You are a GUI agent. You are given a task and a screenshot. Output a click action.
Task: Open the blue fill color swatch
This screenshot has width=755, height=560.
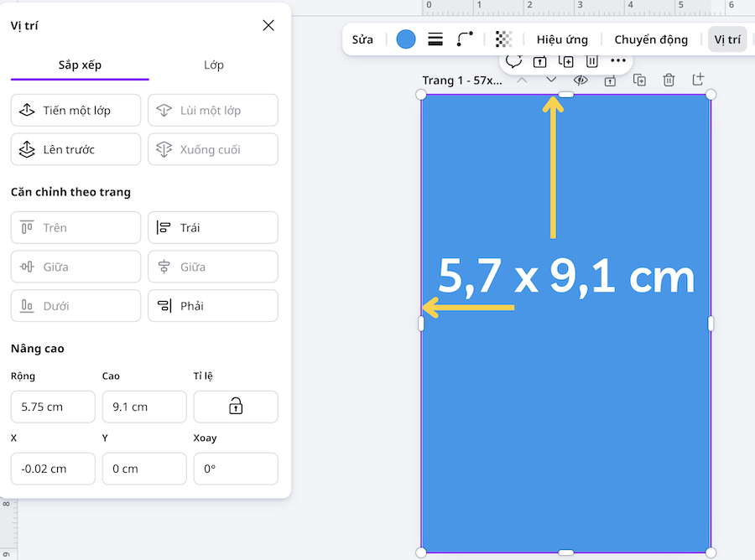(406, 39)
